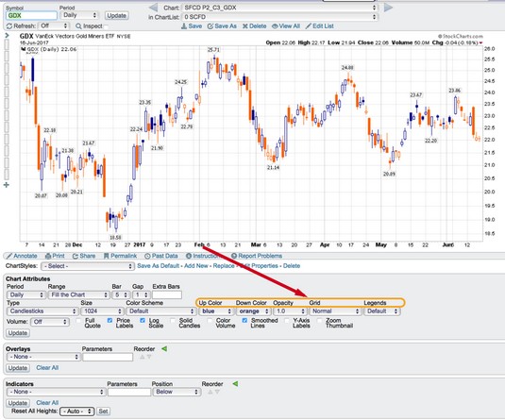
Task: Click the Inspect magnifier icon
Action: 78,26
